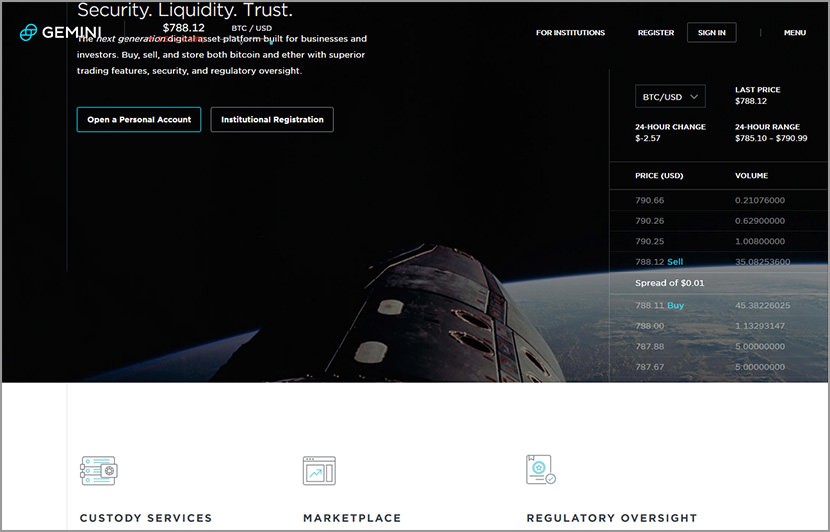Click the volume value 1.13293147
The height and width of the screenshot is (532, 830).
point(760,326)
